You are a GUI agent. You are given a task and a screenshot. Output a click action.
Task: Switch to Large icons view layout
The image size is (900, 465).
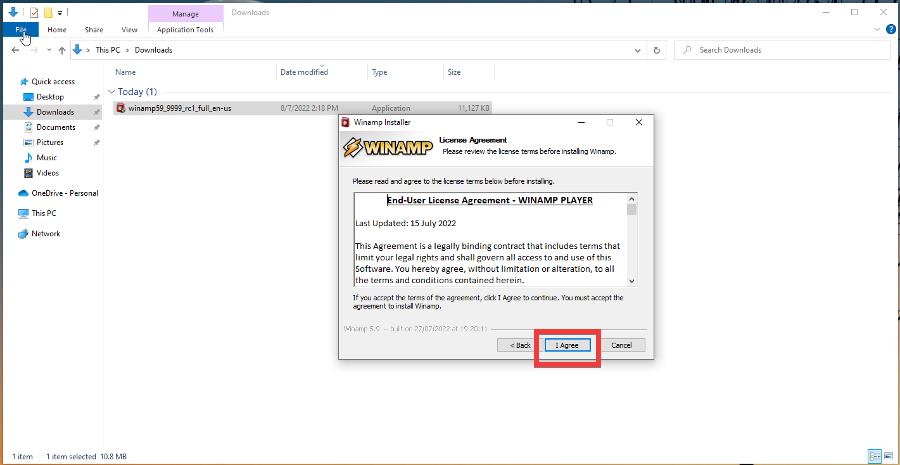[889, 456]
